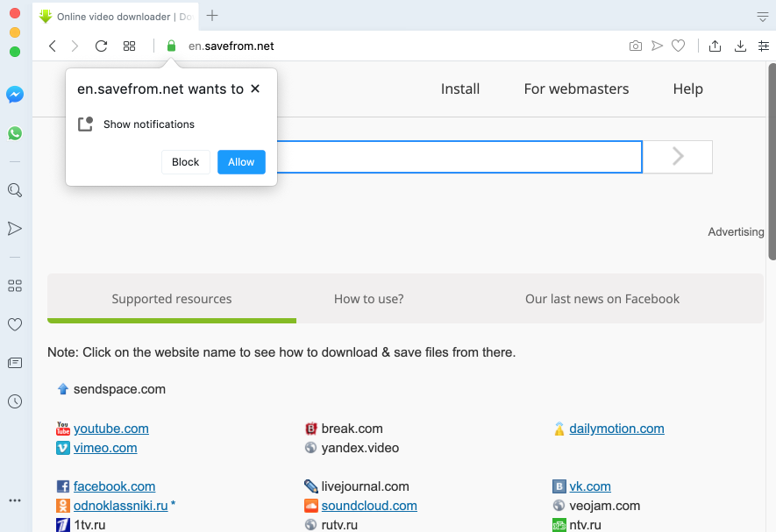Switch to the How to use tab
This screenshot has width=776, height=532.
[368, 299]
